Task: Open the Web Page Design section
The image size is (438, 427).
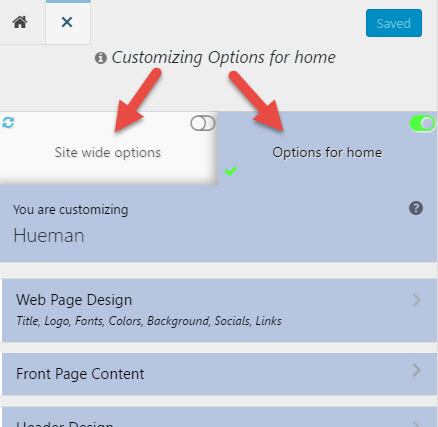Action: 219,310
